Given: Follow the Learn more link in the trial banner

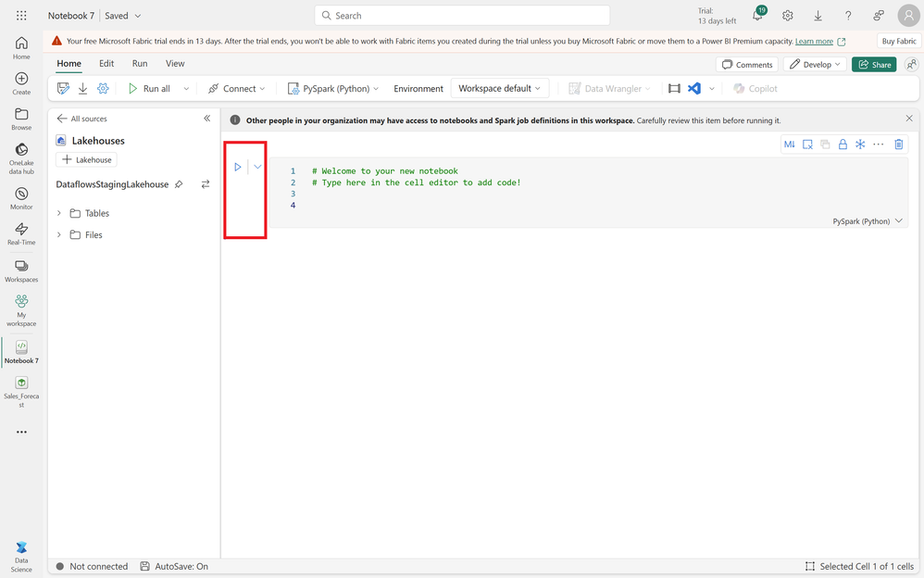Looking at the screenshot, I should click(814, 42).
